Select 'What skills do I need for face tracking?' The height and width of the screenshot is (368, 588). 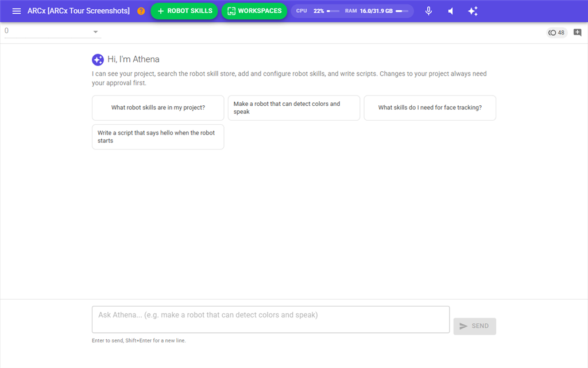point(430,108)
